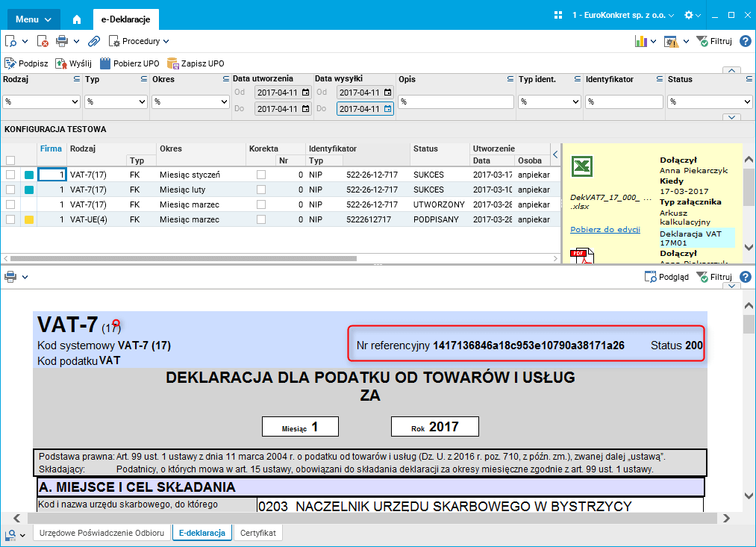
Task: Click the Podgląd preview button
Action: (x=666, y=277)
